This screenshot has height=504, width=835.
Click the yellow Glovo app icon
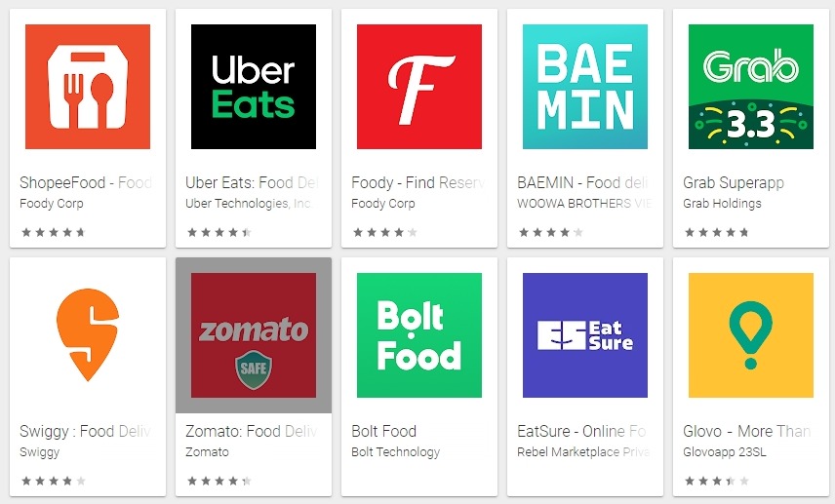coord(751,335)
